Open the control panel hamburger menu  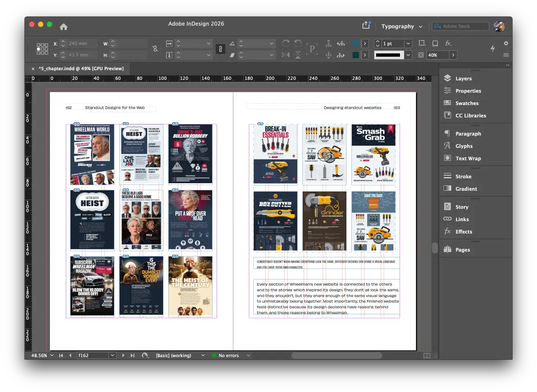pyautogui.click(x=506, y=55)
